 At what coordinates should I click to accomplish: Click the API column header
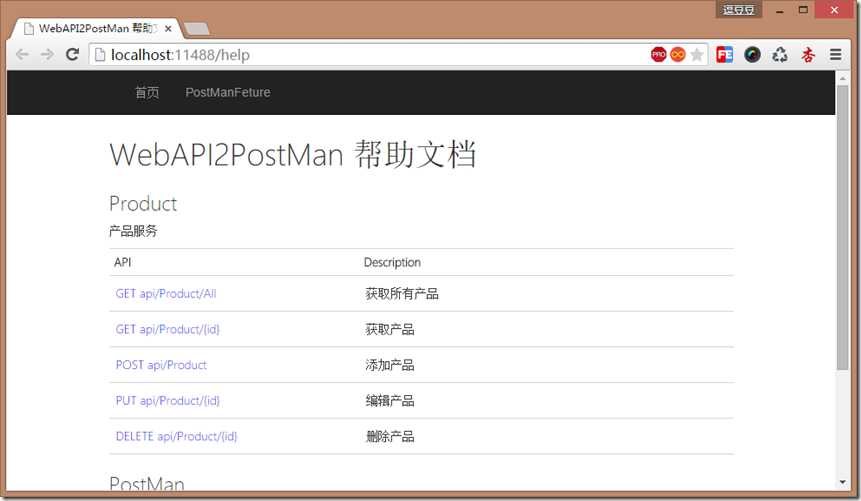click(x=122, y=262)
